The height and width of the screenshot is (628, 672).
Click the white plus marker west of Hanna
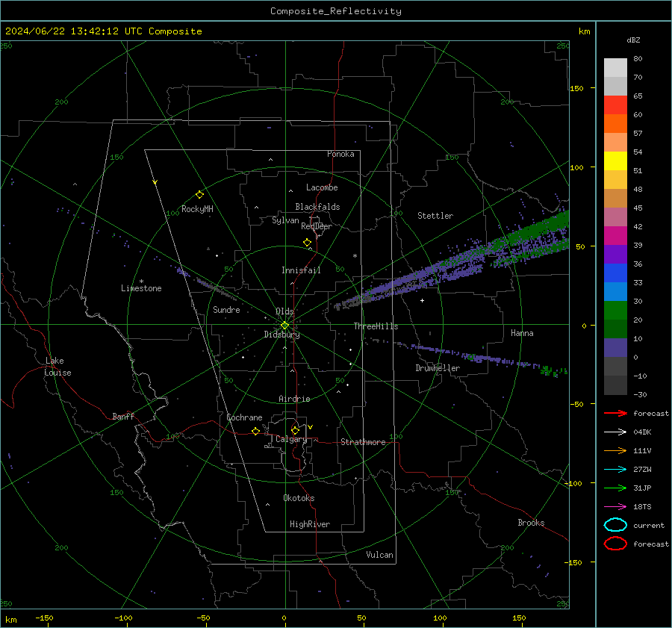(x=422, y=300)
